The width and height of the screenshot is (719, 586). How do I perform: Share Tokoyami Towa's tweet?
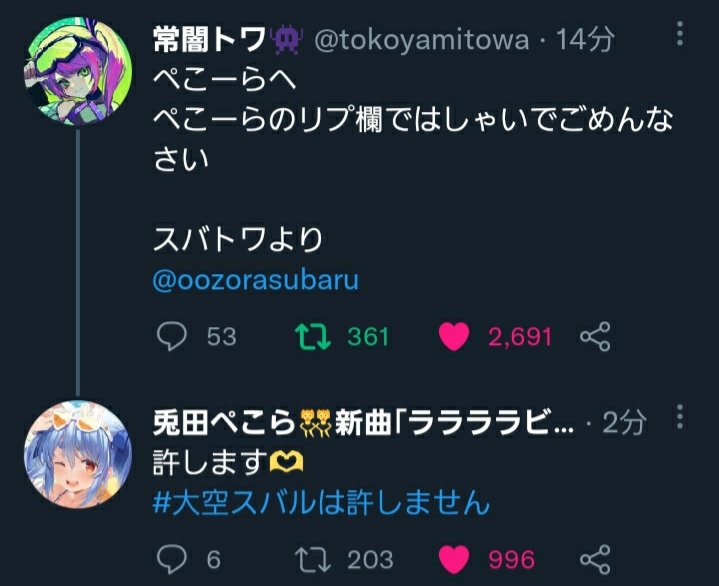(x=595, y=336)
